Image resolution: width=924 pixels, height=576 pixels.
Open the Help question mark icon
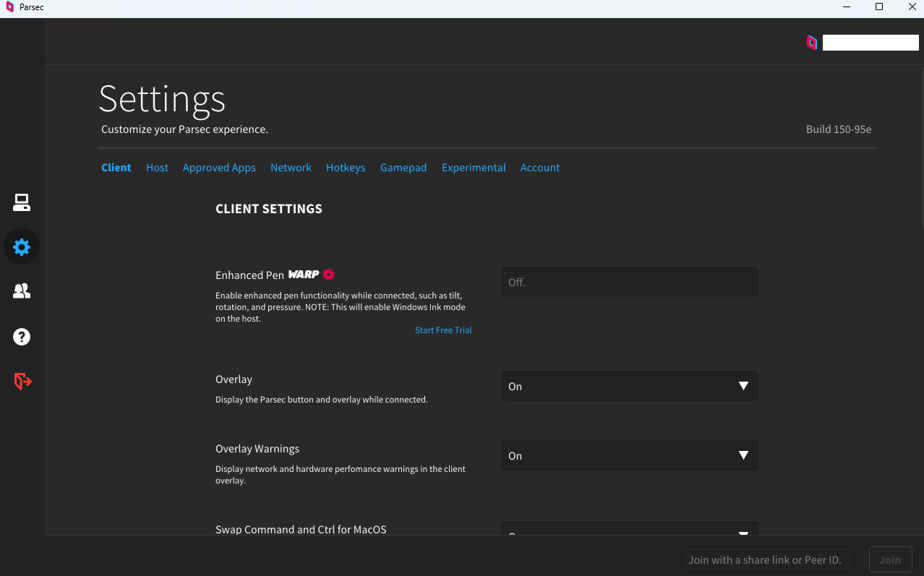22,336
